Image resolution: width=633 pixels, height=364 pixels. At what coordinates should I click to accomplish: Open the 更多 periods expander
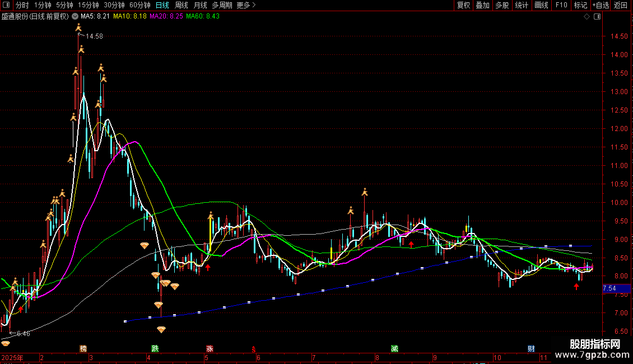point(246,6)
